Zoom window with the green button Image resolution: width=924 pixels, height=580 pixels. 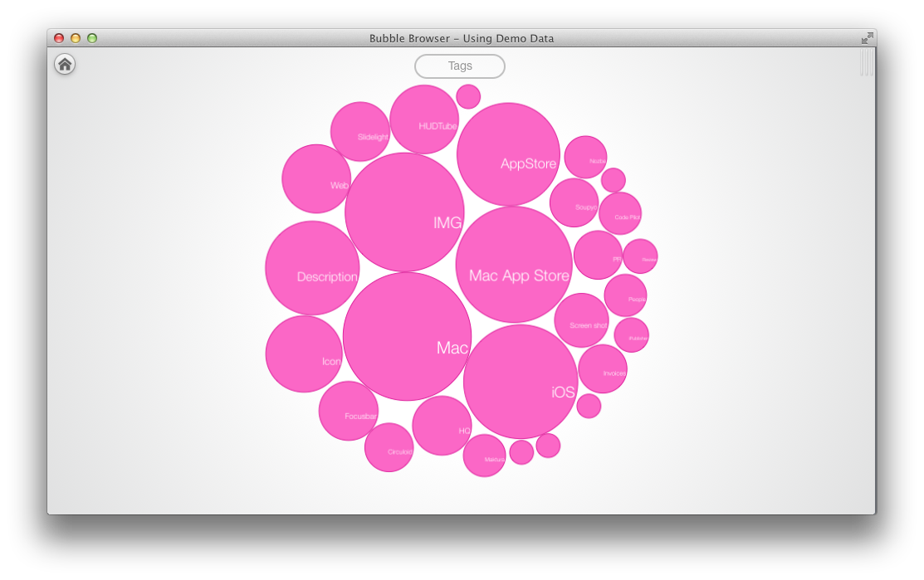click(x=92, y=38)
